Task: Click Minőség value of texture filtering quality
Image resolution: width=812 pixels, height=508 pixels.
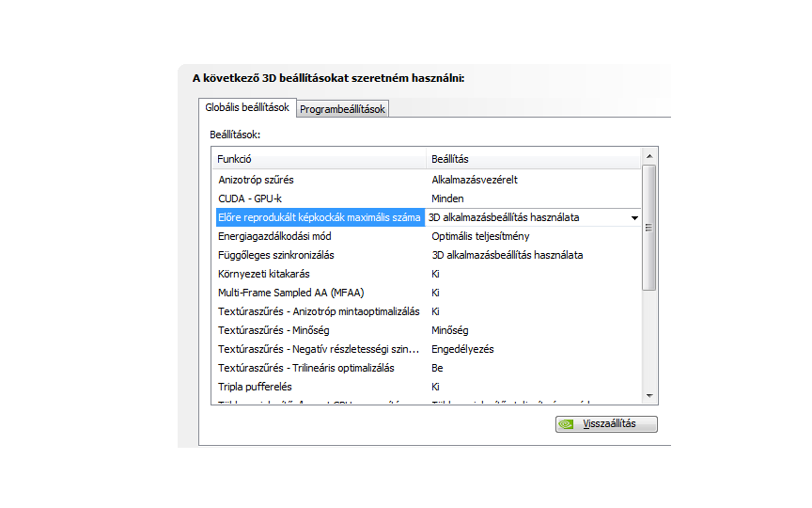Action: (x=449, y=330)
